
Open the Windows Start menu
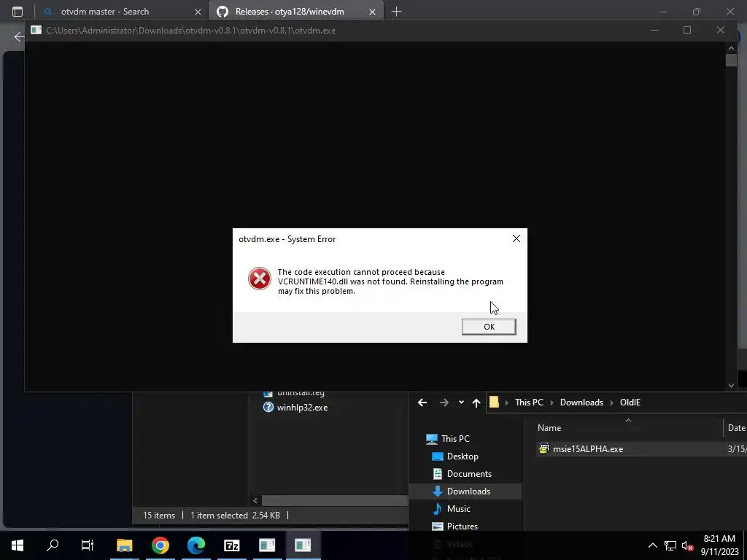18,545
